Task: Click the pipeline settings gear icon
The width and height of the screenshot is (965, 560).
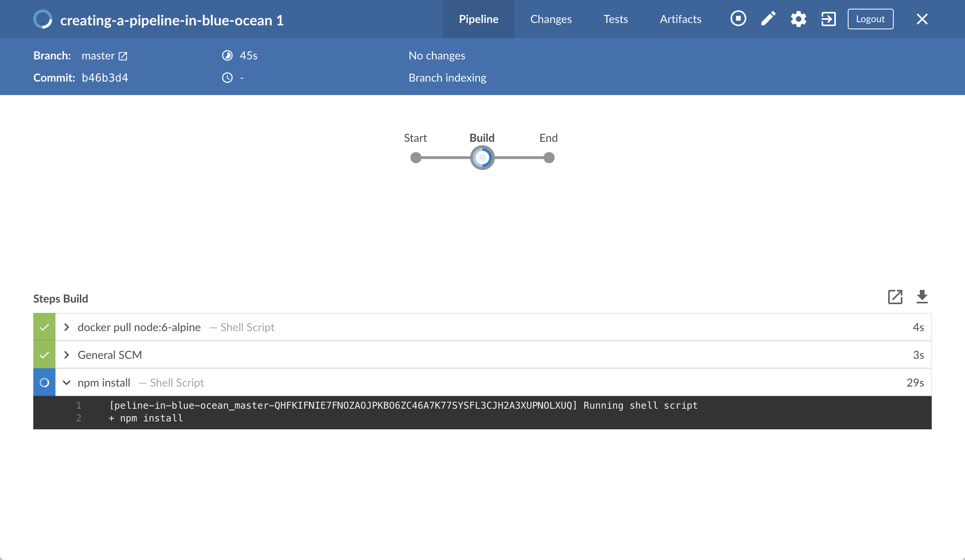Action: (797, 19)
